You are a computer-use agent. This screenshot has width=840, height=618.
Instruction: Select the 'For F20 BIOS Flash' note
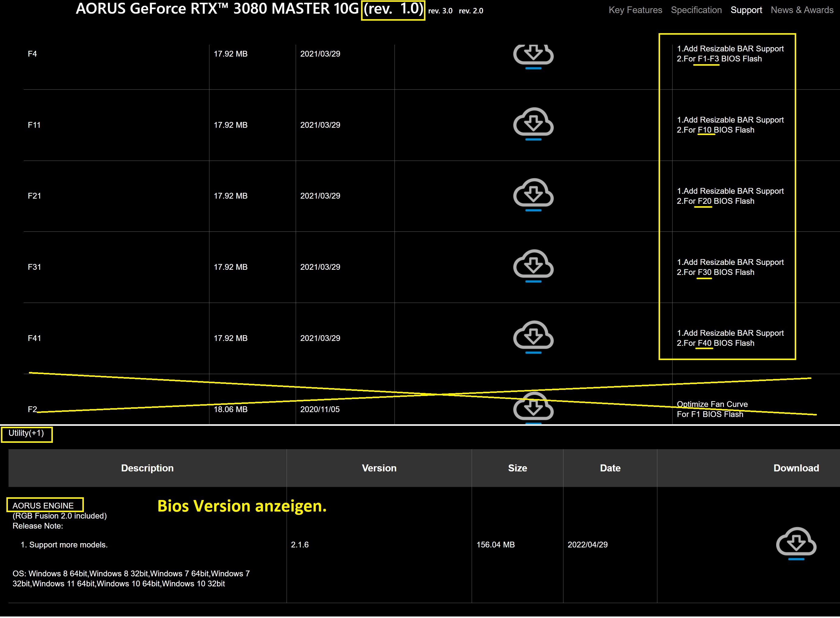[x=715, y=201]
